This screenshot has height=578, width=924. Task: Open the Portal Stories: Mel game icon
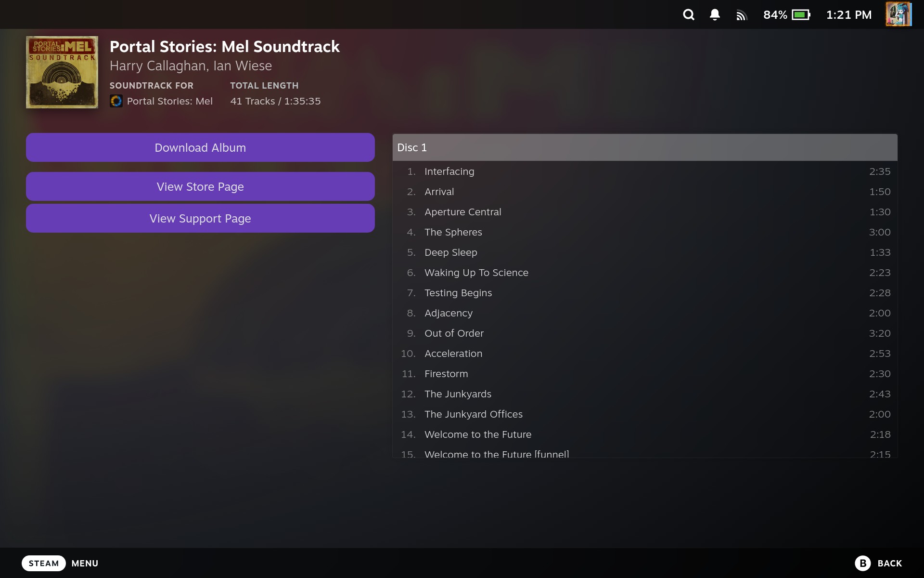click(116, 101)
